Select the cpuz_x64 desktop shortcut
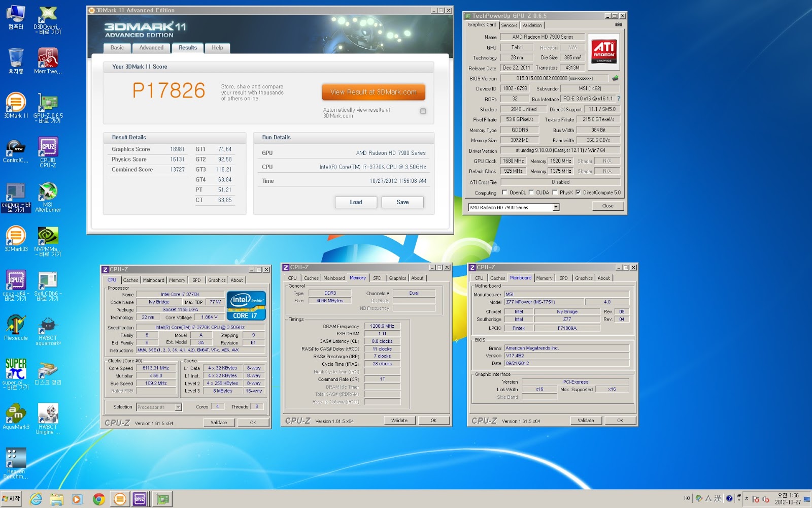812x508 pixels. tap(16, 286)
